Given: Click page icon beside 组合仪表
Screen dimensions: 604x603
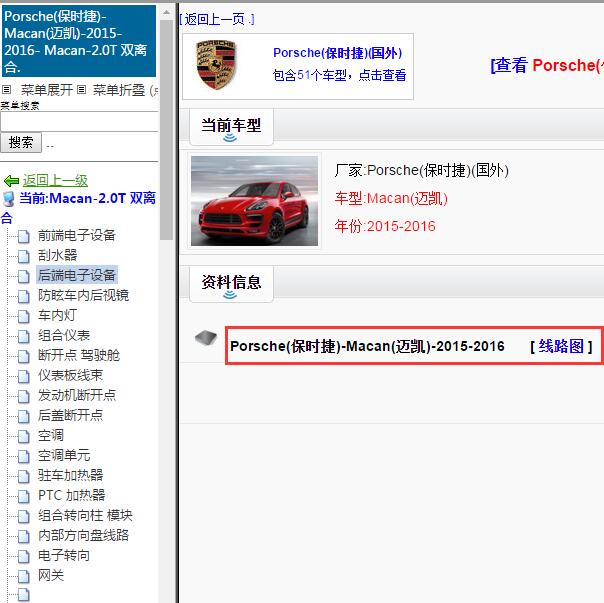Looking at the screenshot, I should [23, 336].
